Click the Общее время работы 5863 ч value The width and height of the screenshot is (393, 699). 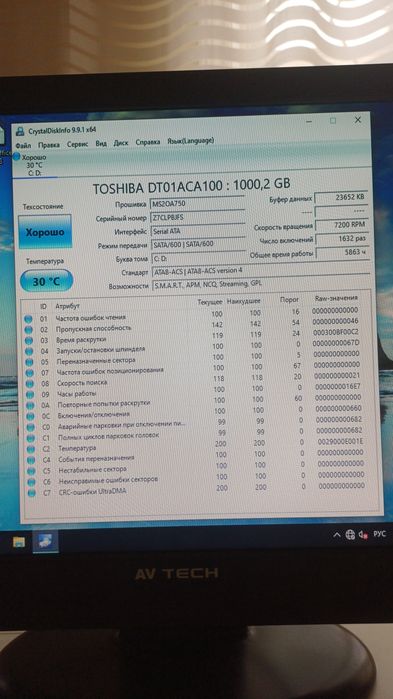342,253
